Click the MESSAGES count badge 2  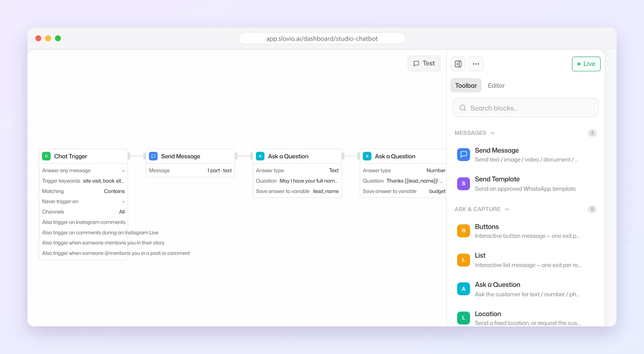tap(592, 133)
